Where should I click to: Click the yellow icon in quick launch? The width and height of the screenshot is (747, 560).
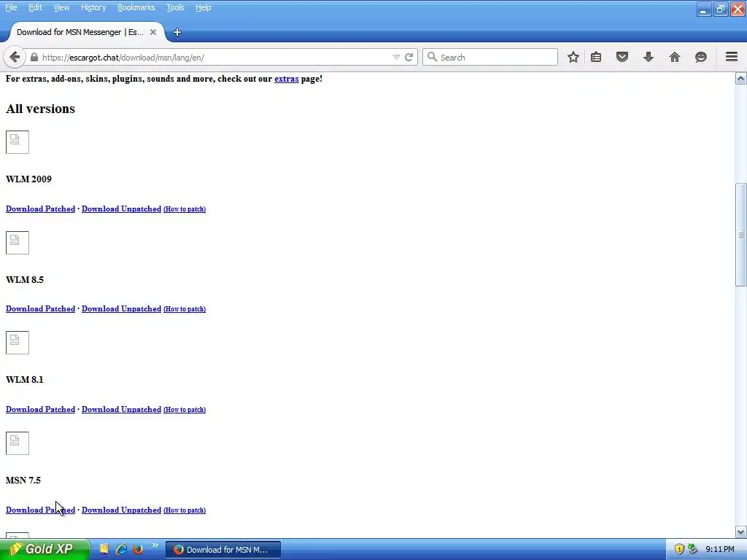coord(104,549)
